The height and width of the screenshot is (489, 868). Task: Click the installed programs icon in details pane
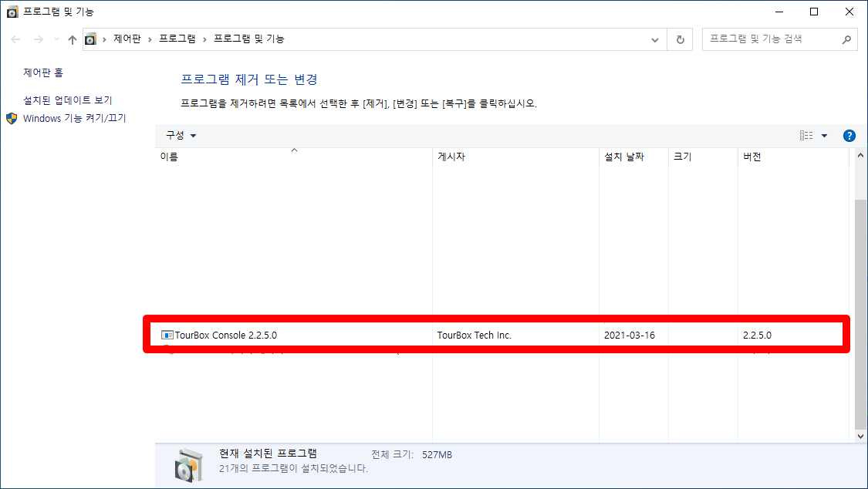189,466
